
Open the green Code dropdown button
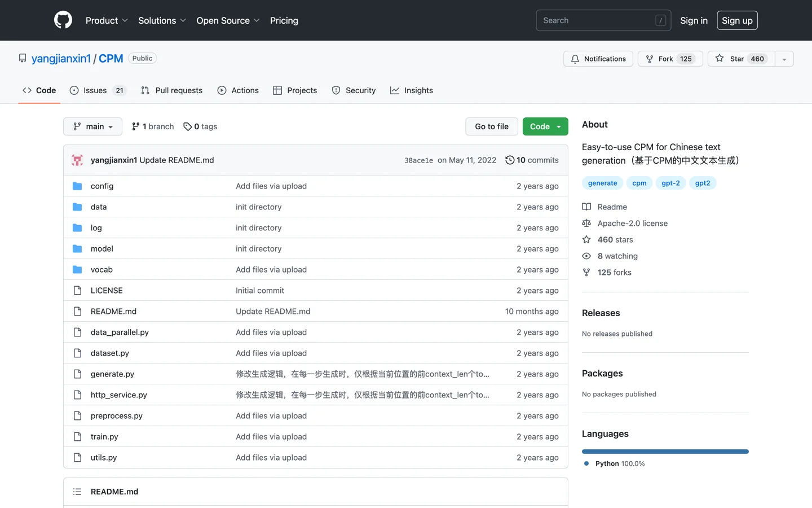(x=545, y=126)
